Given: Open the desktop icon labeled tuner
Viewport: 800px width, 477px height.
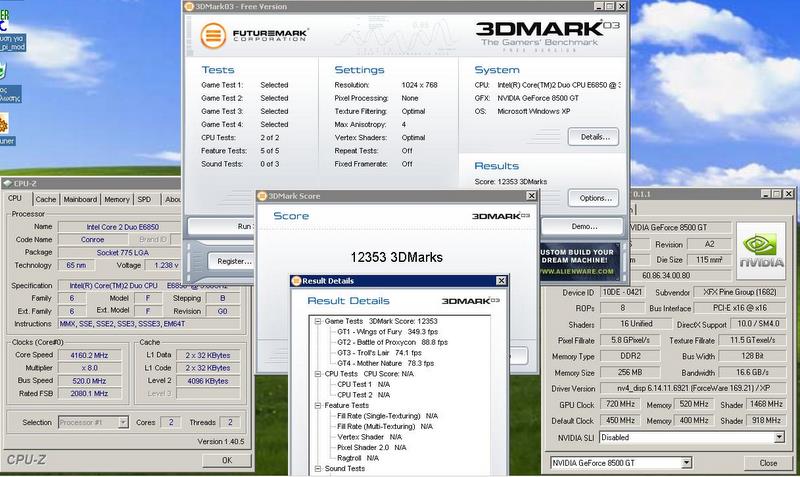Looking at the screenshot, I should (x=5, y=130).
